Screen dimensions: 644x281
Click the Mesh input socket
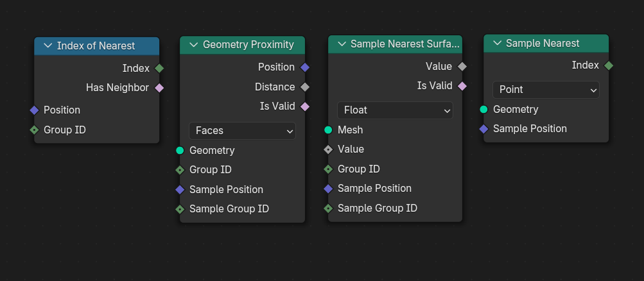[328, 130]
